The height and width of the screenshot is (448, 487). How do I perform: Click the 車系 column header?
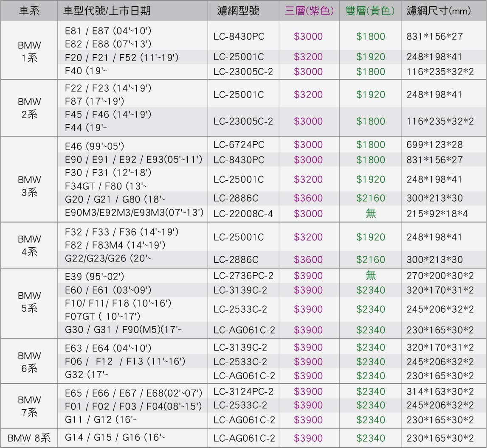[29, 11]
